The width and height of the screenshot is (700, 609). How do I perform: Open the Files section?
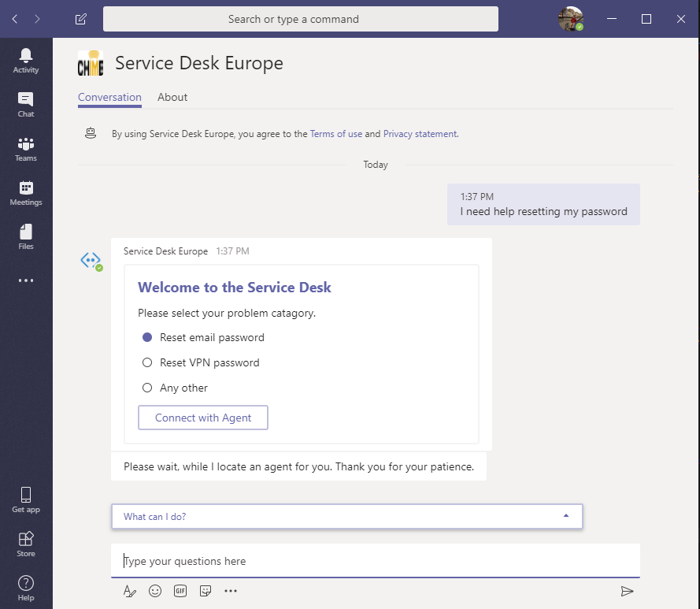click(26, 237)
